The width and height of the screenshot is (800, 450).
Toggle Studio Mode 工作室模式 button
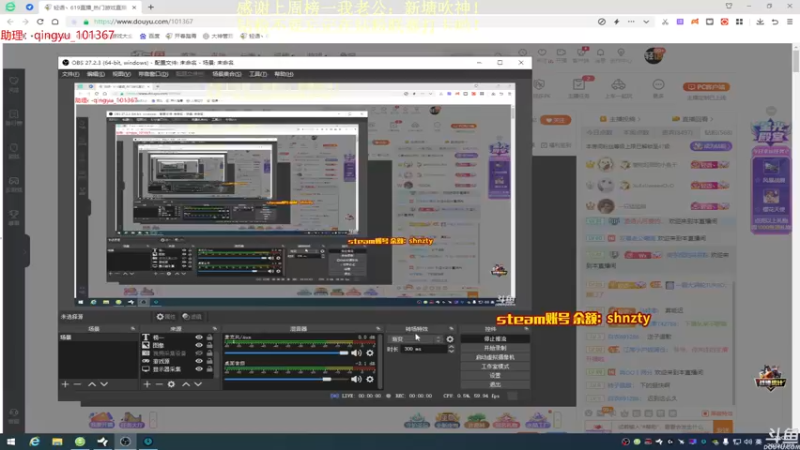point(495,367)
